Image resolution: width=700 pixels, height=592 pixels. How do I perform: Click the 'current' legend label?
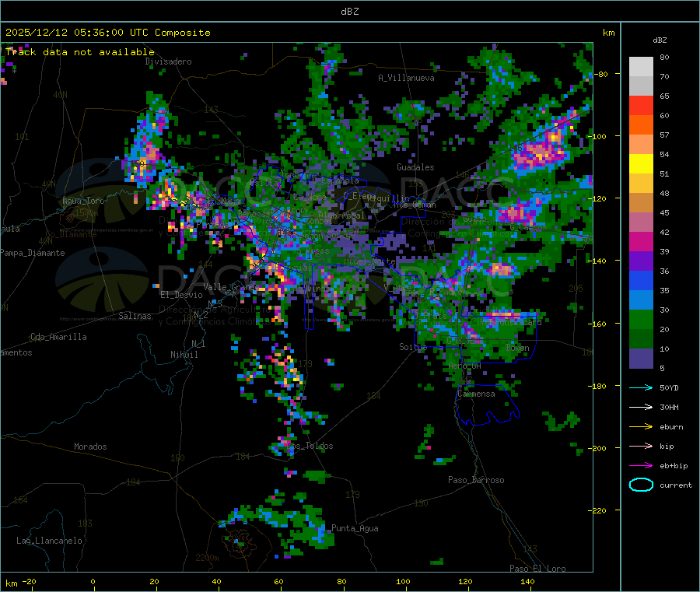tap(676, 485)
